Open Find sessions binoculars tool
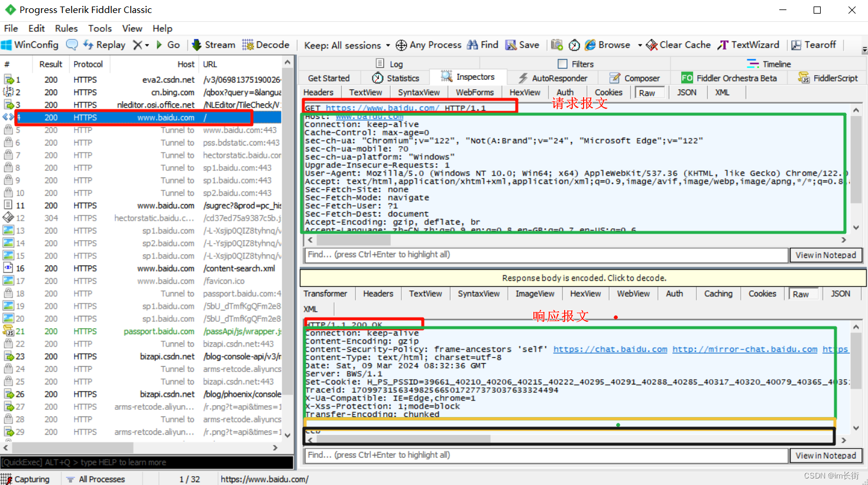This screenshot has width=868, height=485. pos(482,45)
